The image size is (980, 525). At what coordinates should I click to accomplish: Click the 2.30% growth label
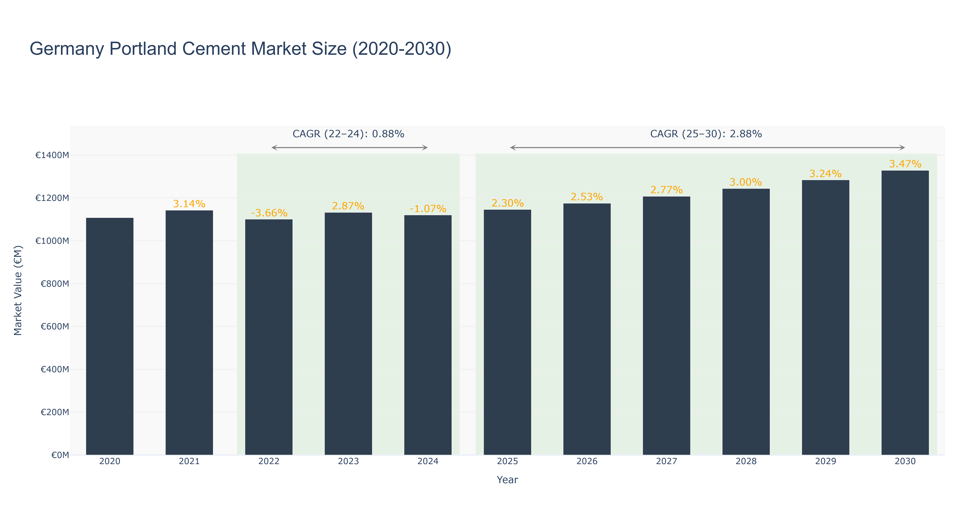point(507,203)
